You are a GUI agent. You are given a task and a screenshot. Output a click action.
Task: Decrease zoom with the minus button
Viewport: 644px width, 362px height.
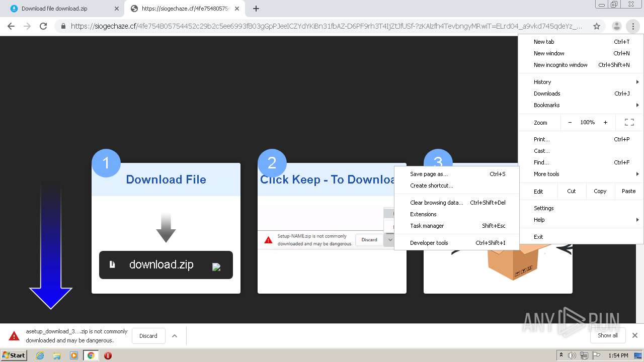coord(570,122)
